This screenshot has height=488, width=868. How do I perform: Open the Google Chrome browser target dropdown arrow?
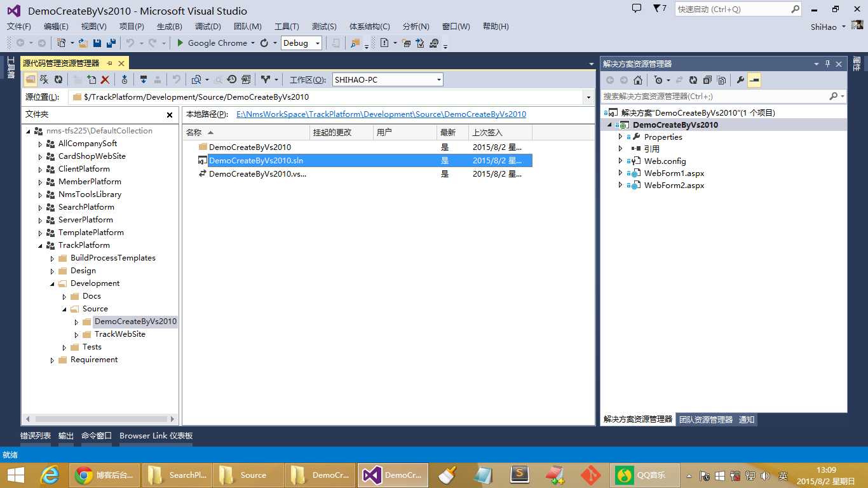pos(253,43)
